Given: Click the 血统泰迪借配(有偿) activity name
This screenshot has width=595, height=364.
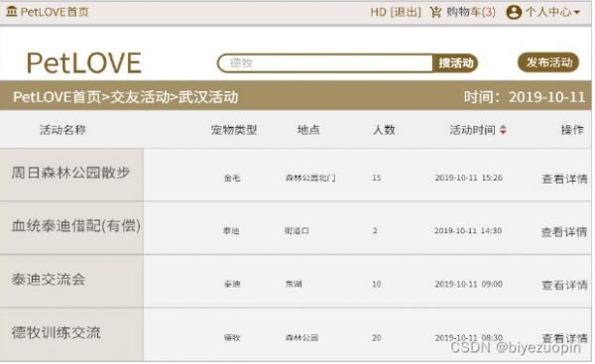Looking at the screenshot, I should 76,226.
